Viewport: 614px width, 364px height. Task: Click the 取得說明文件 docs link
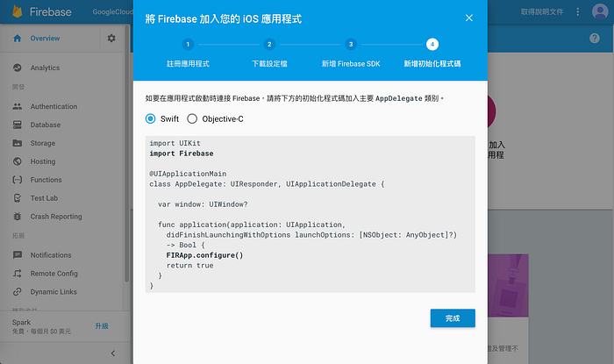pyautogui.click(x=542, y=11)
